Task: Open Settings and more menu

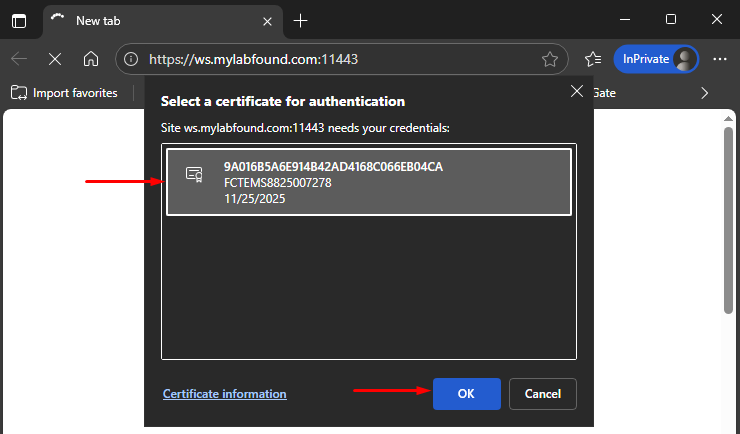Action: 720,59
